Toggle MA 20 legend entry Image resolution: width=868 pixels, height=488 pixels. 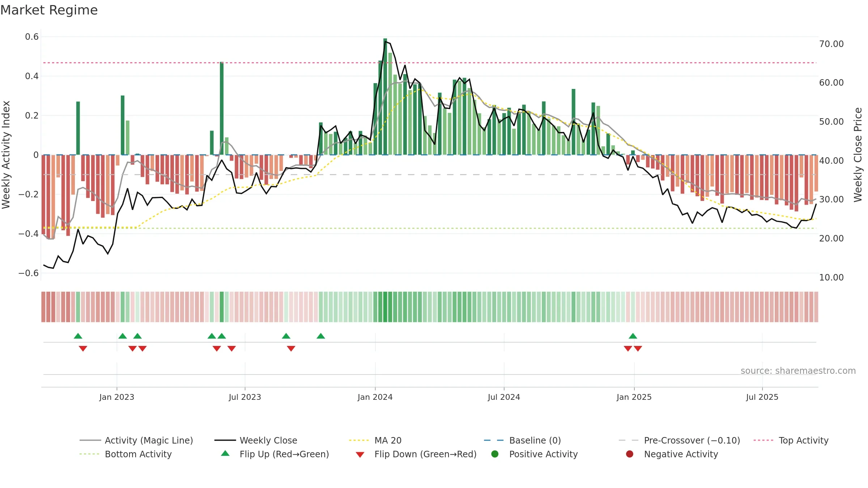click(375, 440)
